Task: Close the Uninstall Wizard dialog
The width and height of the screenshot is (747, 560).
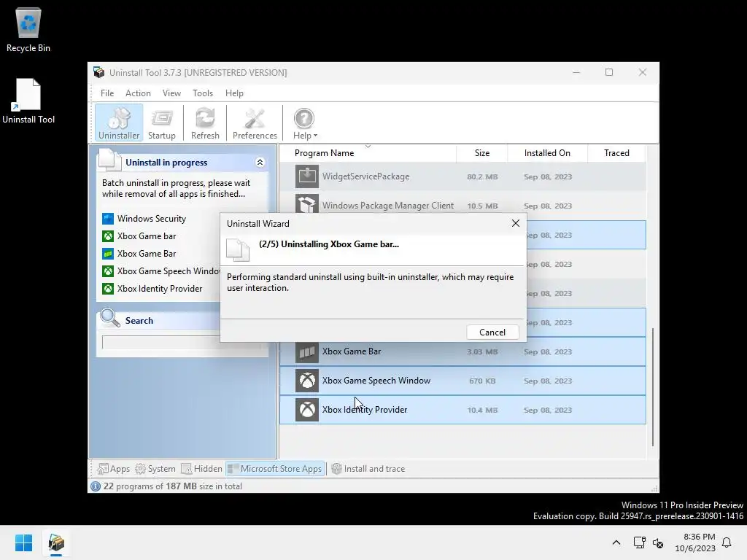Action: 516,223
